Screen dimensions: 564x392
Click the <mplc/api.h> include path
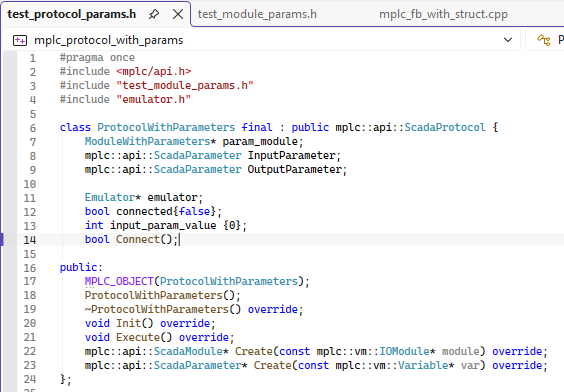tap(154, 71)
